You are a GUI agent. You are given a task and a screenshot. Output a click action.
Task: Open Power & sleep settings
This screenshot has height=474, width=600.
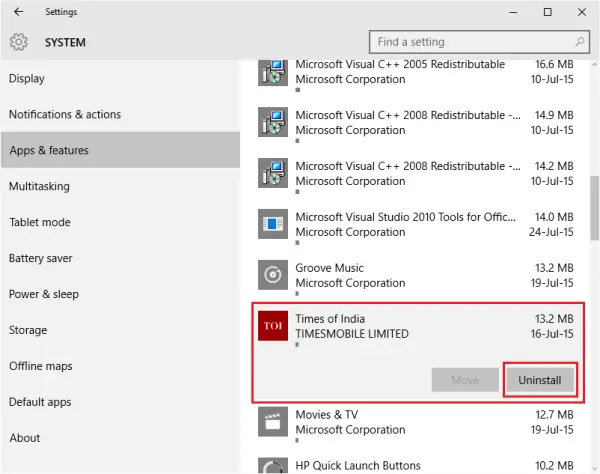[44, 294]
